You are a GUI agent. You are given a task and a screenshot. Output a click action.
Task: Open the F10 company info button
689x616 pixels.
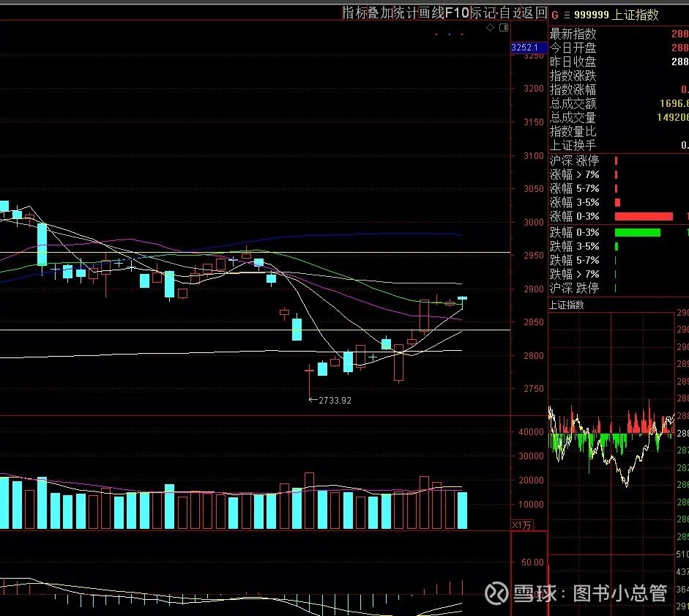click(x=457, y=13)
